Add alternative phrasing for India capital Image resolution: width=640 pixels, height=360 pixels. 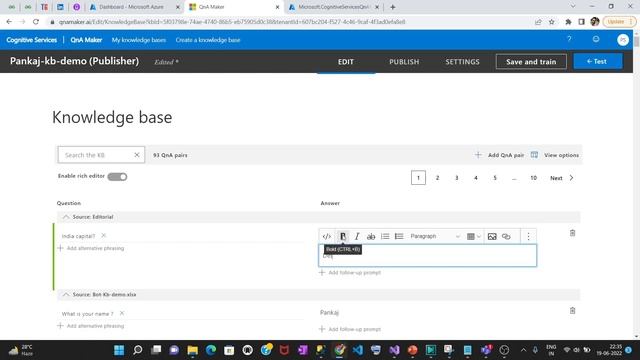[x=91, y=248]
